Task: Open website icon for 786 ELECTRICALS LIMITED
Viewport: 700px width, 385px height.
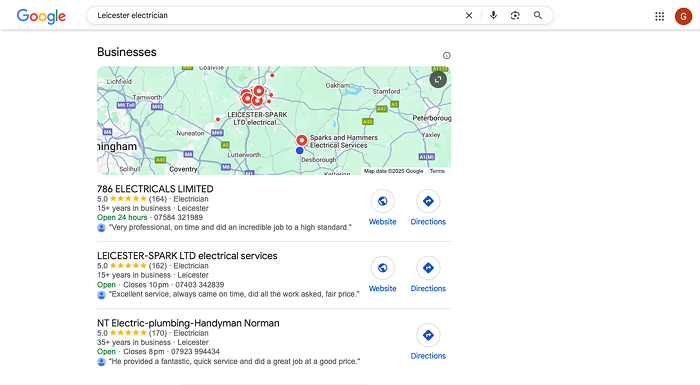Action: click(383, 201)
